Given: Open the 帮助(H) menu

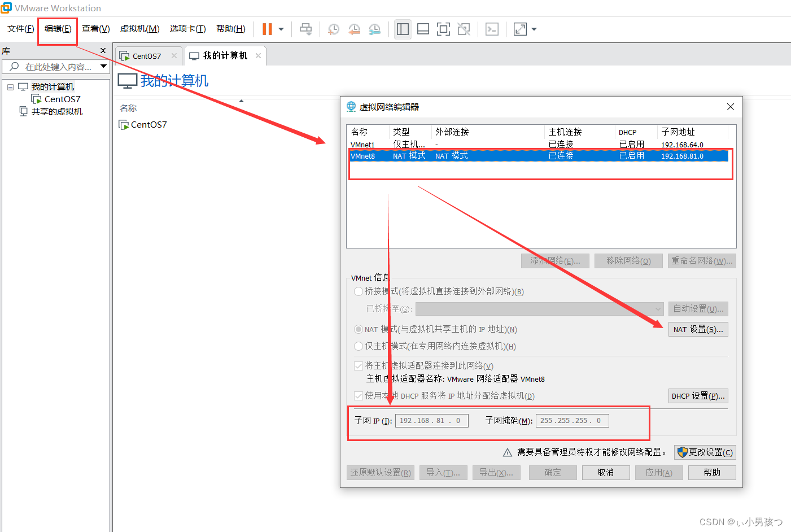Looking at the screenshot, I should coord(230,29).
